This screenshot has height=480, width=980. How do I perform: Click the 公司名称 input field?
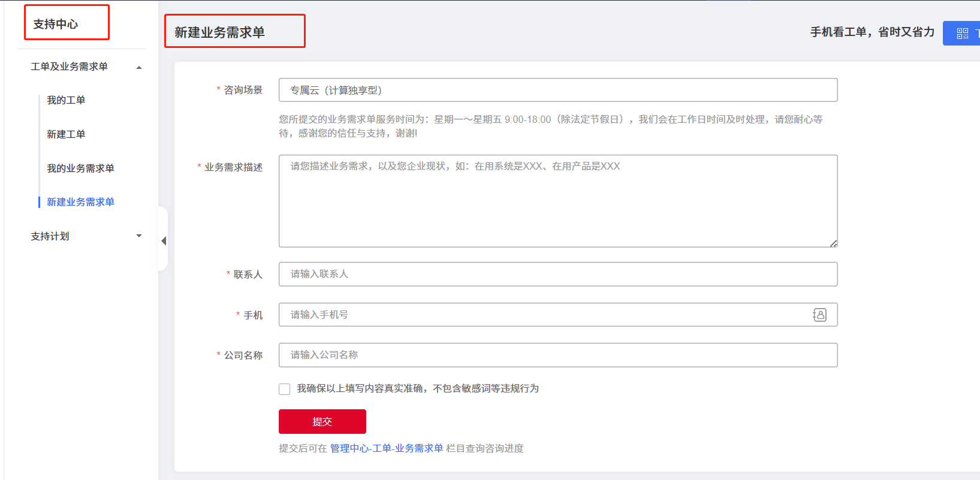point(557,355)
